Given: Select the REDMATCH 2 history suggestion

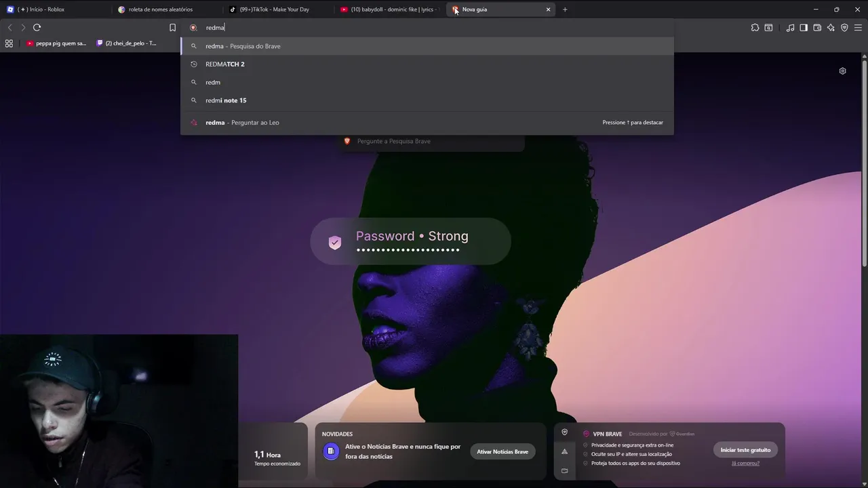Looking at the screenshot, I should tap(427, 64).
